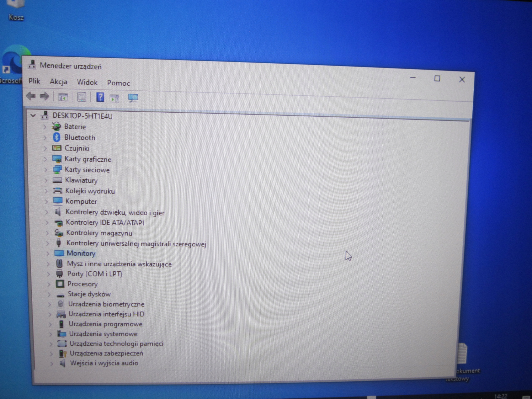The image size is (532, 399).
Task: Click the Kontrolery IDE ATA/ATAPI icon
Action: click(58, 223)
